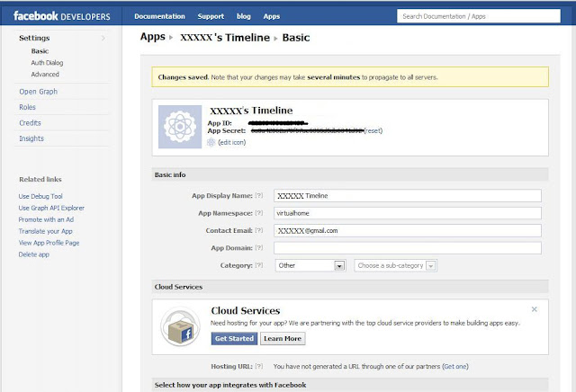Select Auth Dialog settings
The image size is (576, 392).
[47, 63]
